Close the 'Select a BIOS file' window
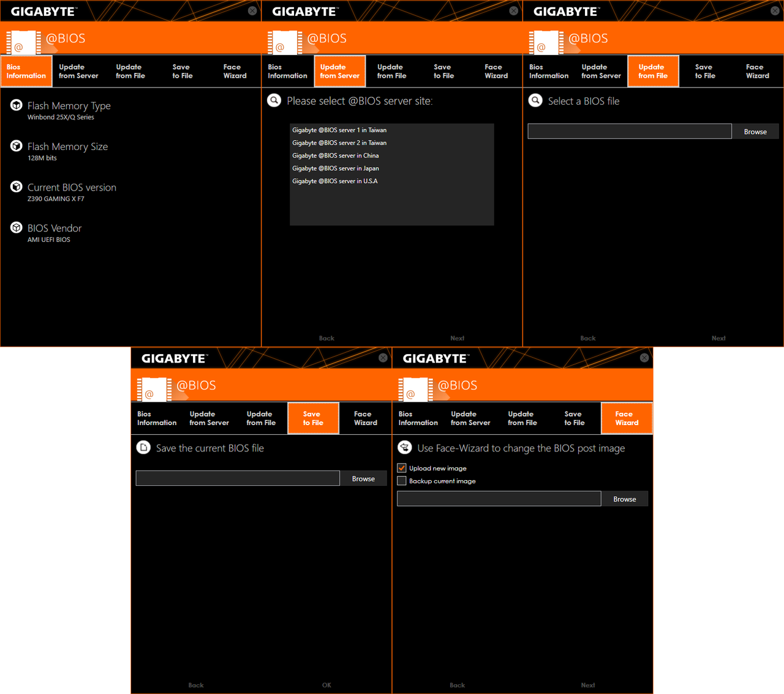The image size is (784, 694). tap(775, 11)
